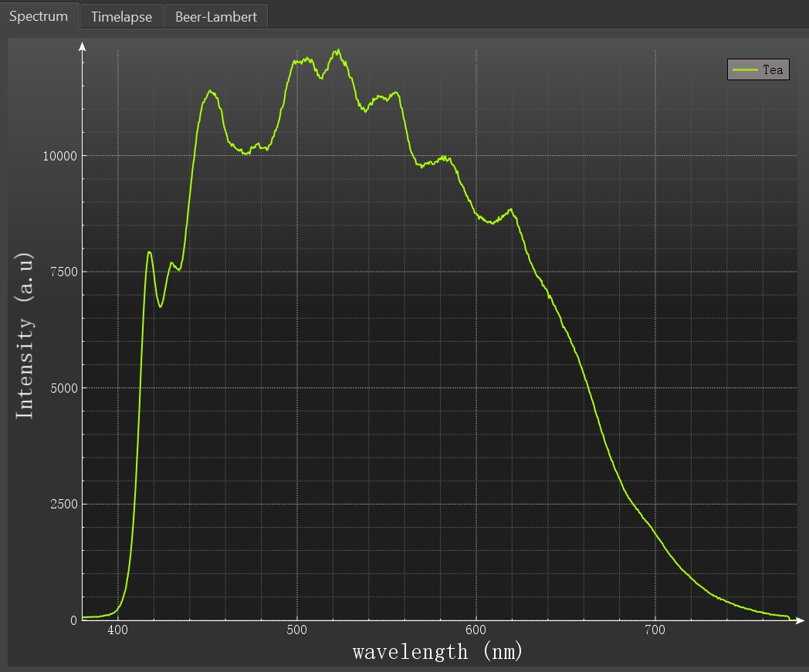Click the 2500 intensity tick label

click(x=63, y=504)
